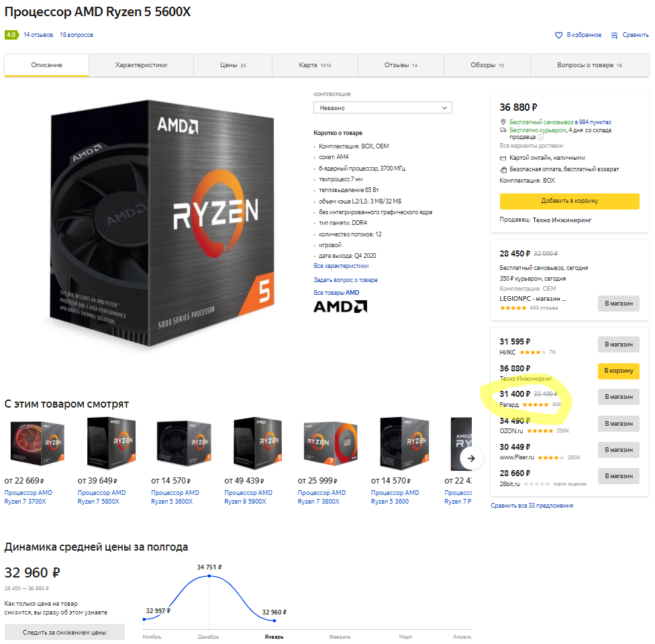
Task: Open the Цены 33 tab
Action: [233, 65]
